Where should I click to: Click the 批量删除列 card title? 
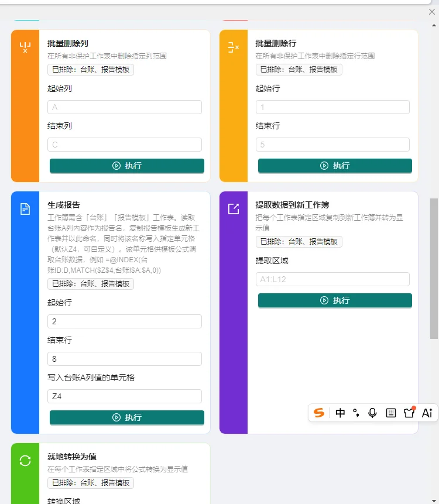[x=68, y=43]
